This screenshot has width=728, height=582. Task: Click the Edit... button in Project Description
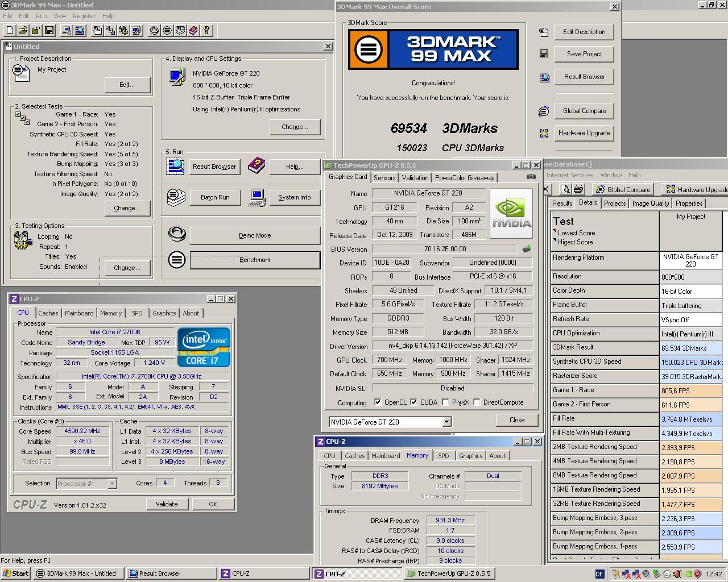(x=127, y=85)
